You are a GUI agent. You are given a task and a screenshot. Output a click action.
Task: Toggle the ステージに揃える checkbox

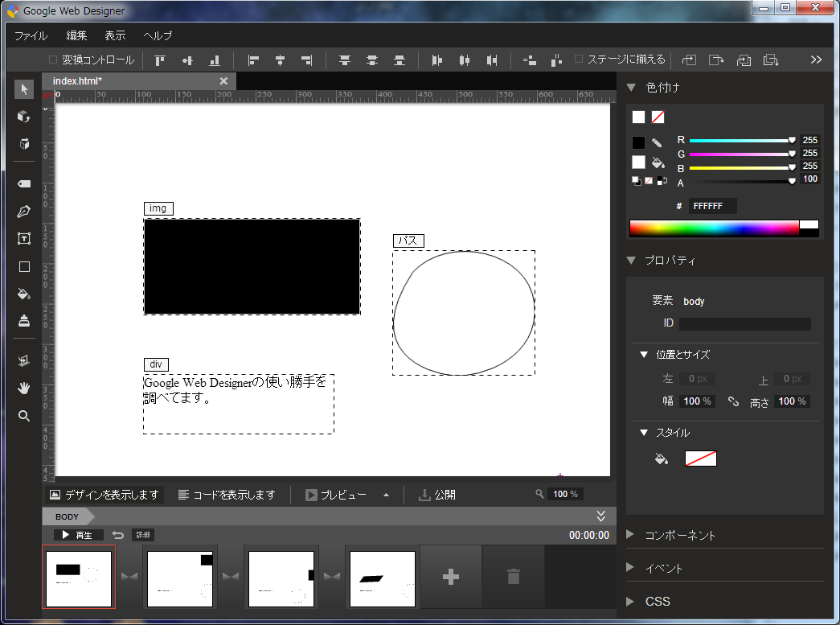[579, 59]
